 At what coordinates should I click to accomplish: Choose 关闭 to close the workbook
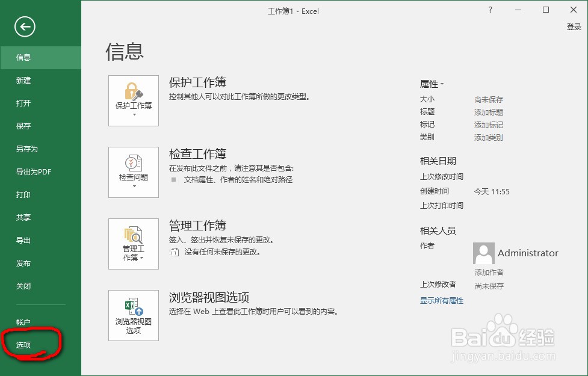tap(40, 286)
